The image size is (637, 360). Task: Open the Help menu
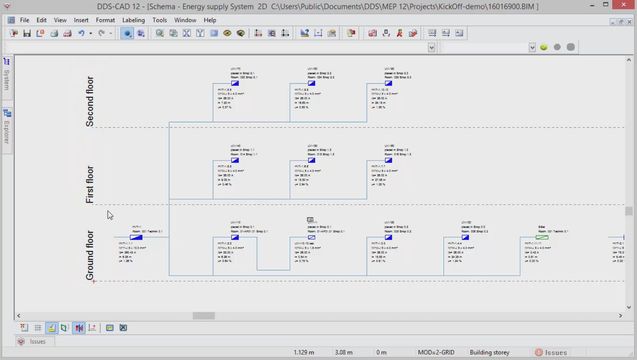[x=210, y=20]
